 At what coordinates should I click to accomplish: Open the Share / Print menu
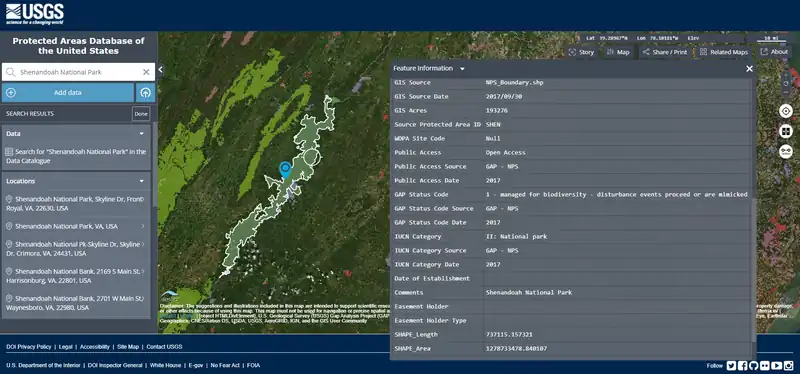pos(665,52)
